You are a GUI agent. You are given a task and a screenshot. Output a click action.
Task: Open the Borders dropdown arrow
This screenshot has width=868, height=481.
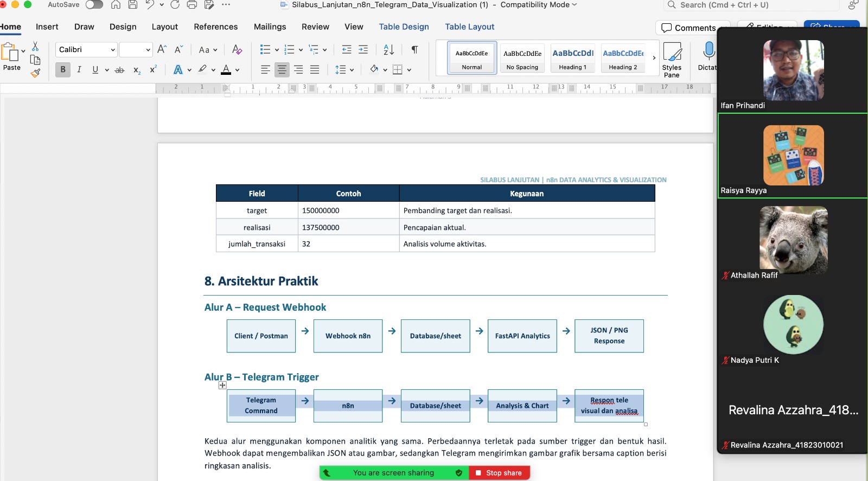click(x=409, y=70)
